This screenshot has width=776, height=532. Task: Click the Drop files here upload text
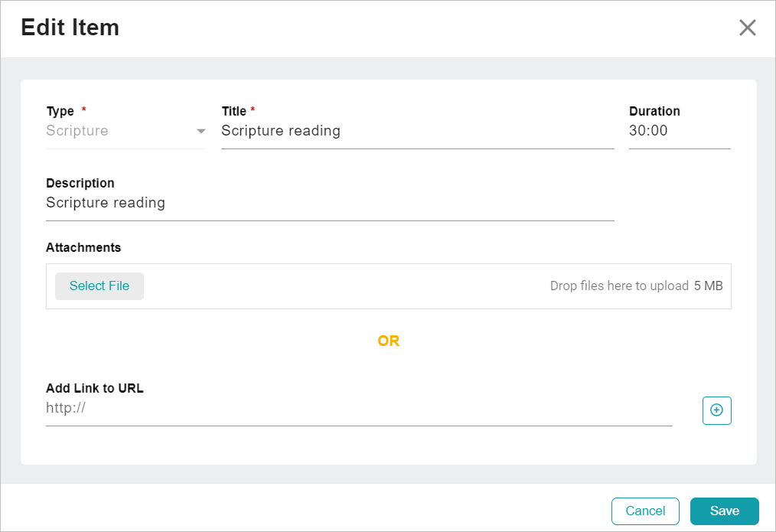pos(619,286)
